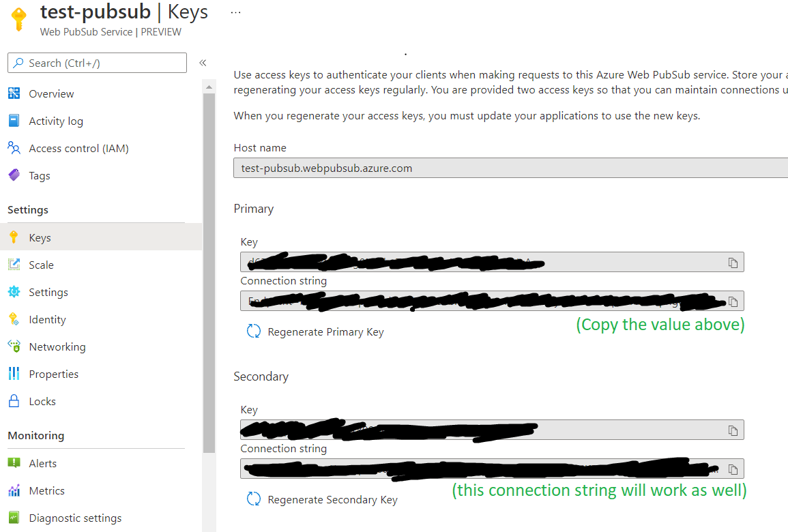This screenshot has height=532, width=788.
Task: Copy the Primary Key value
Action: (733, 263)
